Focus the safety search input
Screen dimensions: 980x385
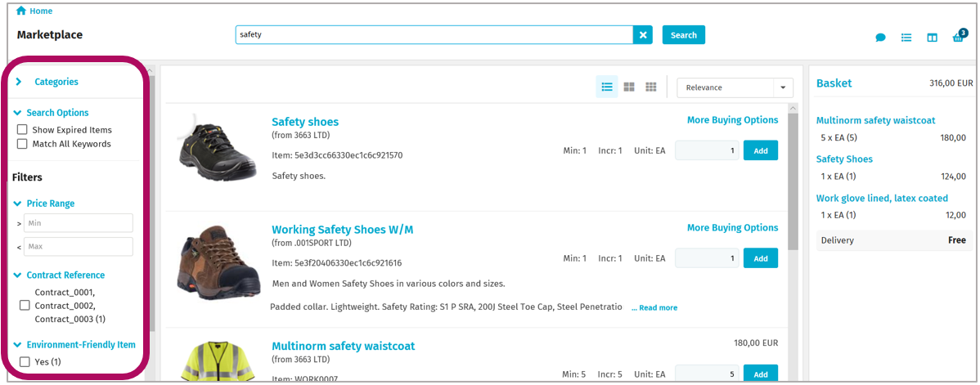click(434, 35)
